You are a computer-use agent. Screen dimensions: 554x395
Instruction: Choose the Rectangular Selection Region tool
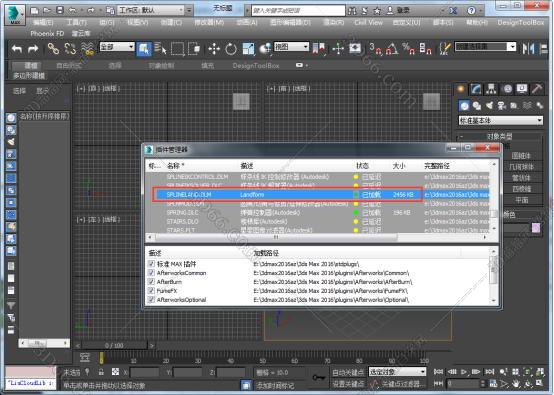178,48
